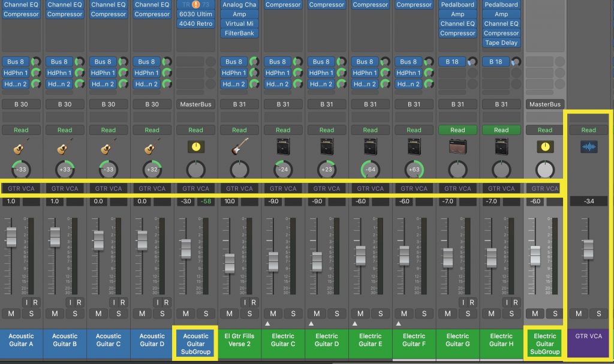The image size is (614, 364).
Task: Click the clock icon on Acoustic Guitar SubGroup
Action: click(195, 146)
